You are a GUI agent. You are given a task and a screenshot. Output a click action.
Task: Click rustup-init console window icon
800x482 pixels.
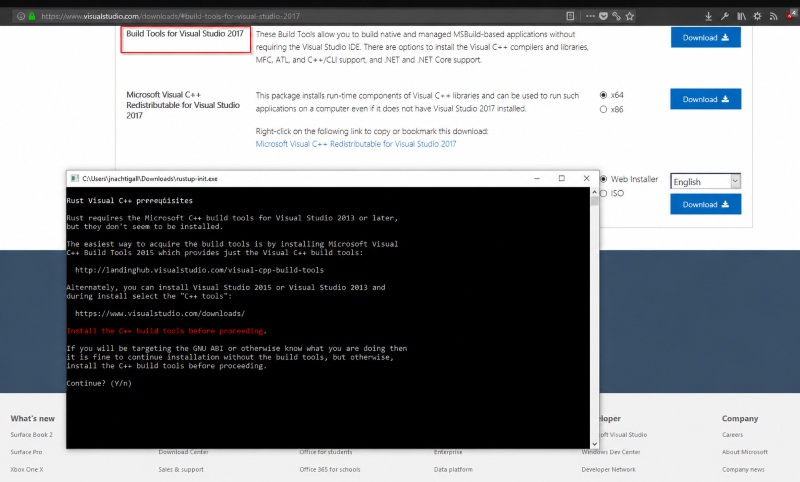(74, 179)
